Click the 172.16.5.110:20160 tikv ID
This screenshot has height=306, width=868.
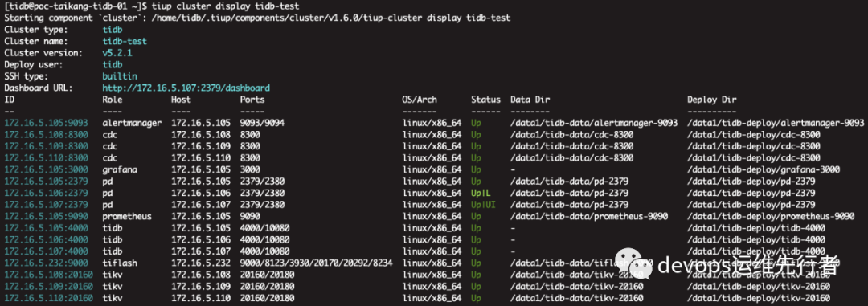[49, 298]
